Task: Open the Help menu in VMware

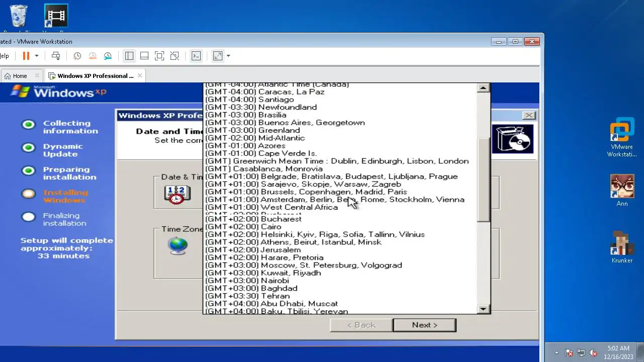Action: coord(4,56)
